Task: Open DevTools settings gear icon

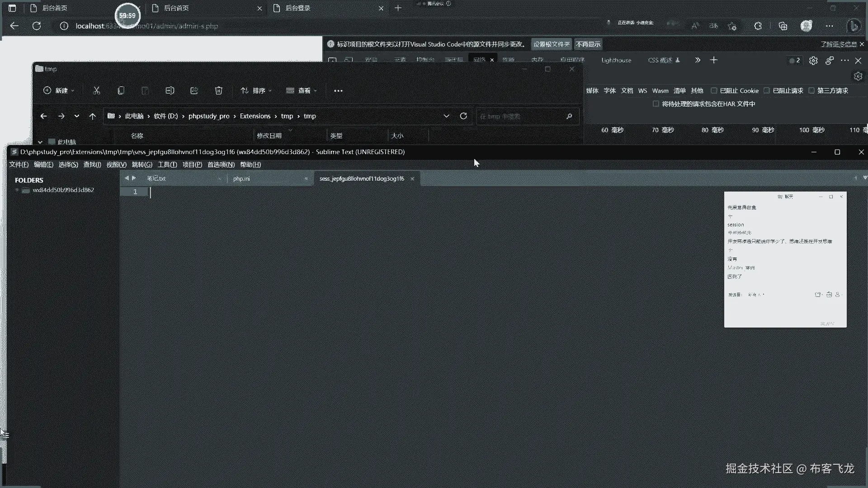Action: point(813,61)
